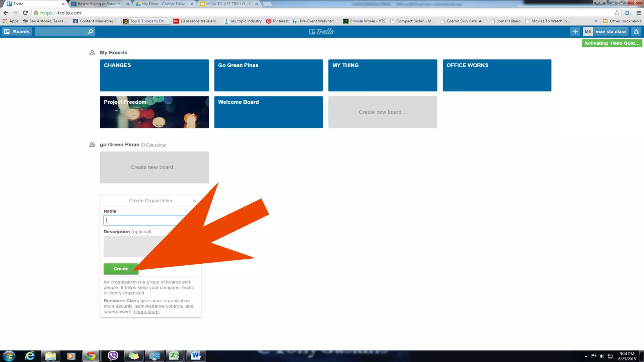Open the Boards dropdown menu

click(17, 31)
